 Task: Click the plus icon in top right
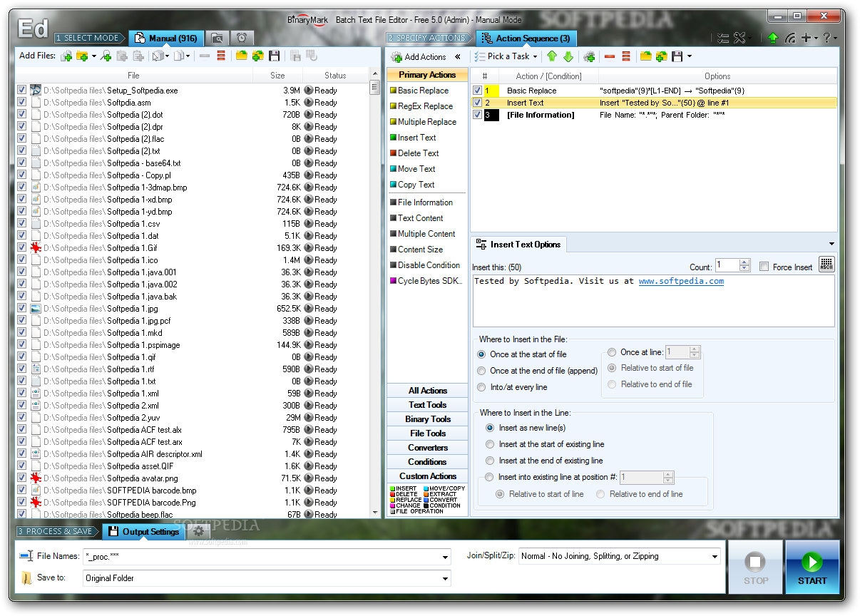click(x=806, y=38)
